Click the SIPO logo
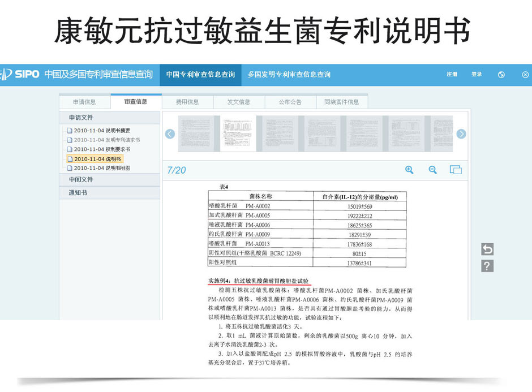532x392 pixels. tap(20, 74)
